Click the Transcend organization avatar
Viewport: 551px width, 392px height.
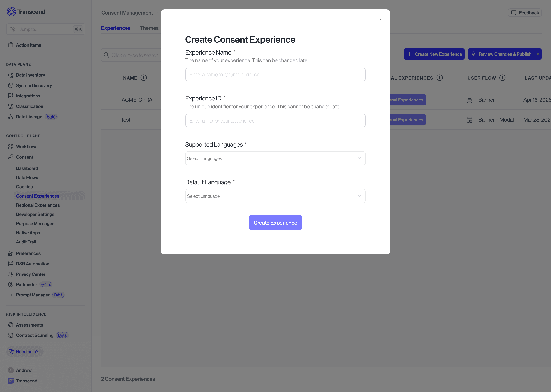click(x=11, y=381)
